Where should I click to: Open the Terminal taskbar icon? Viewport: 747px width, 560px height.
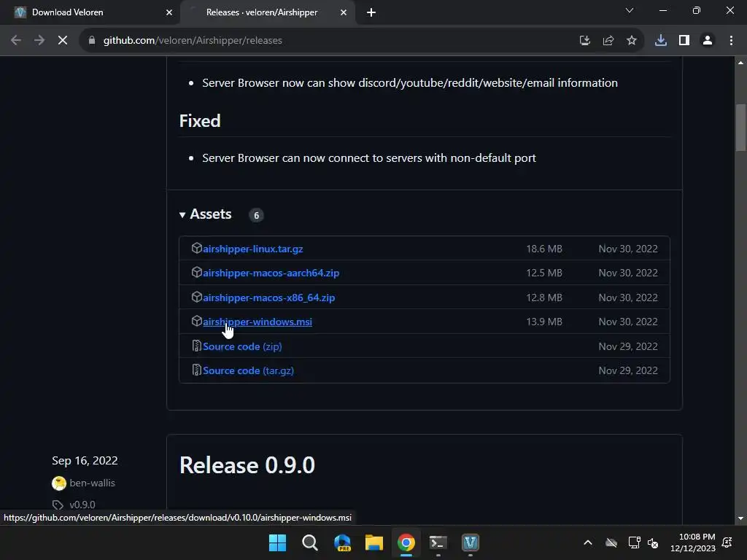point(438,542)
